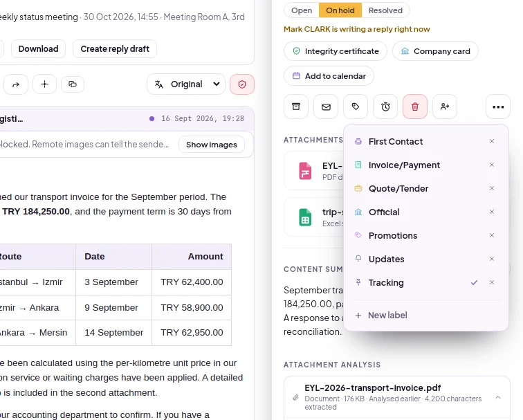
Task: Open the three-dot more options menu
Action: point(498,107)
